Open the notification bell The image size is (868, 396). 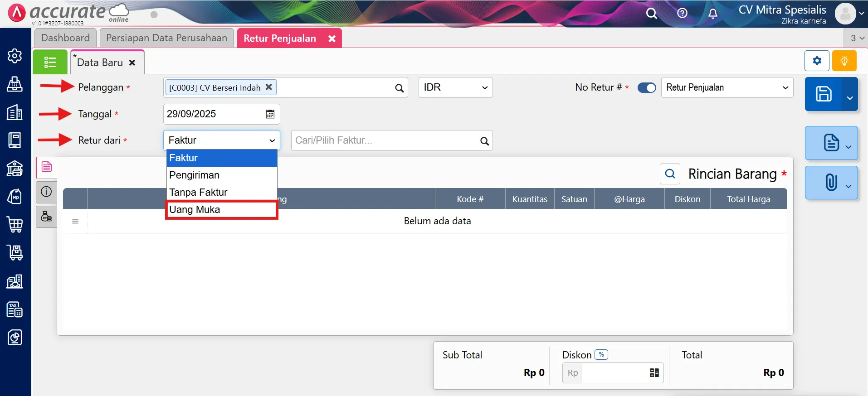coord(712,14)
